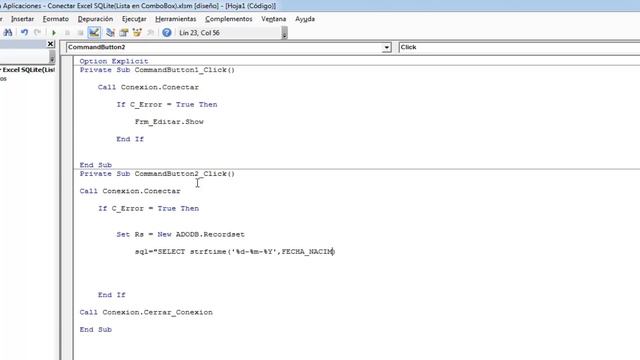This screenshot has width=640, height=360.
Task: Run the macro with green play icon
Action: [54, 33]
